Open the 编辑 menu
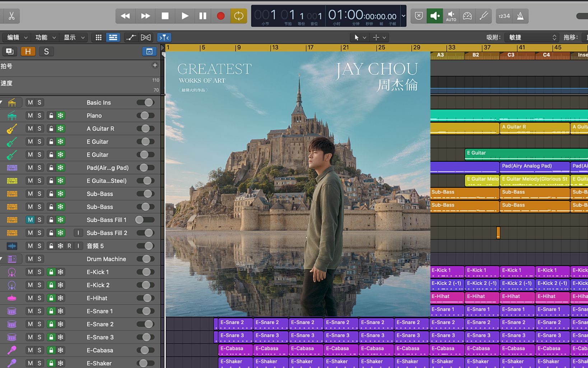The height and width of the screenshot is (368, 588). (17, 37)
